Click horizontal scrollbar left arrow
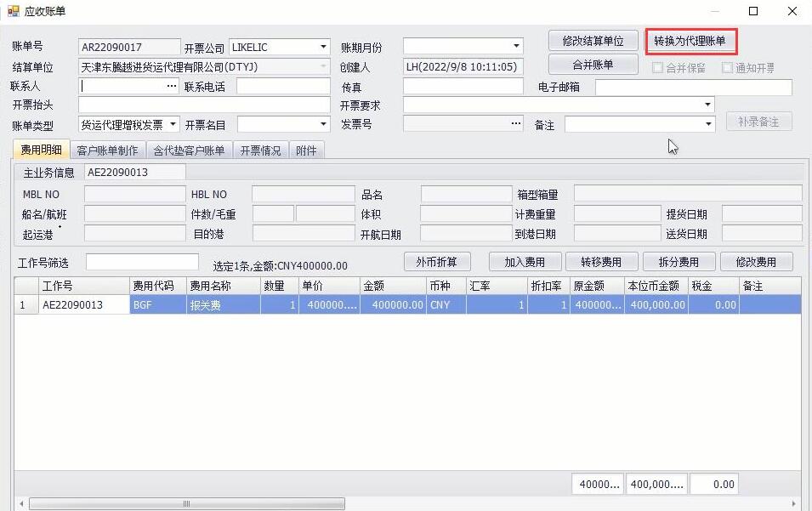This screenshot has width=812, height=511. click(20, 503)
